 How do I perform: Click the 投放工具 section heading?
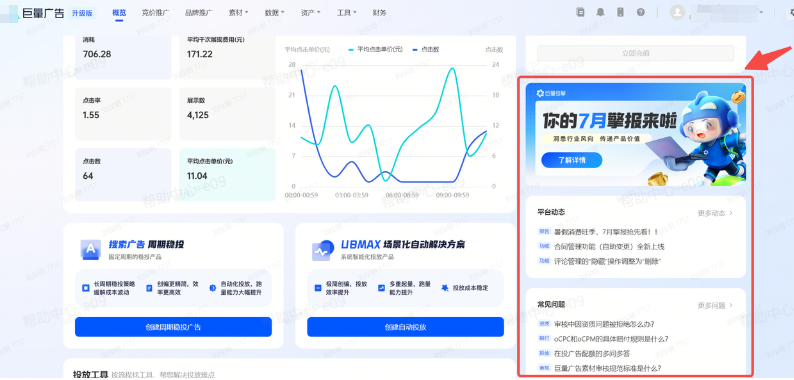point(91,374)
